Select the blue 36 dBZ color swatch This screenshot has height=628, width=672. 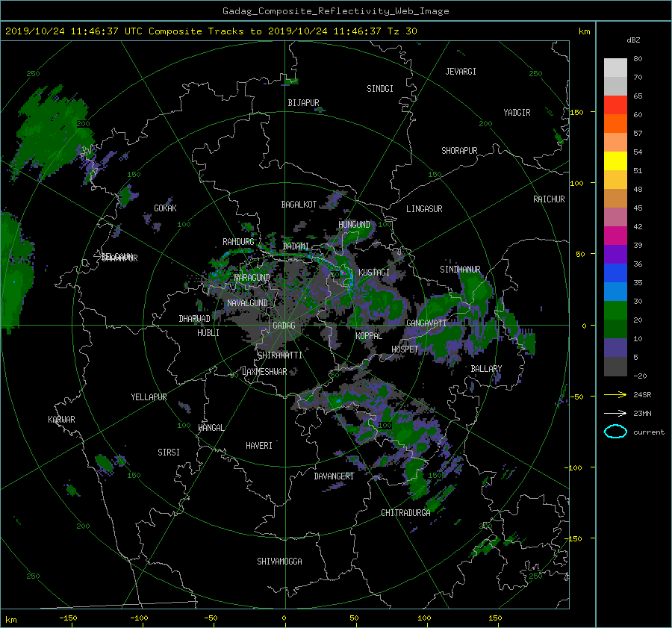615,273
